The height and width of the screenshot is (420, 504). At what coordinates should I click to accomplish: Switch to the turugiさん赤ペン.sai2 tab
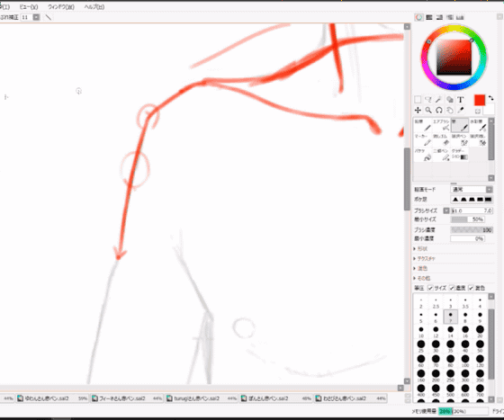(197, 398)
